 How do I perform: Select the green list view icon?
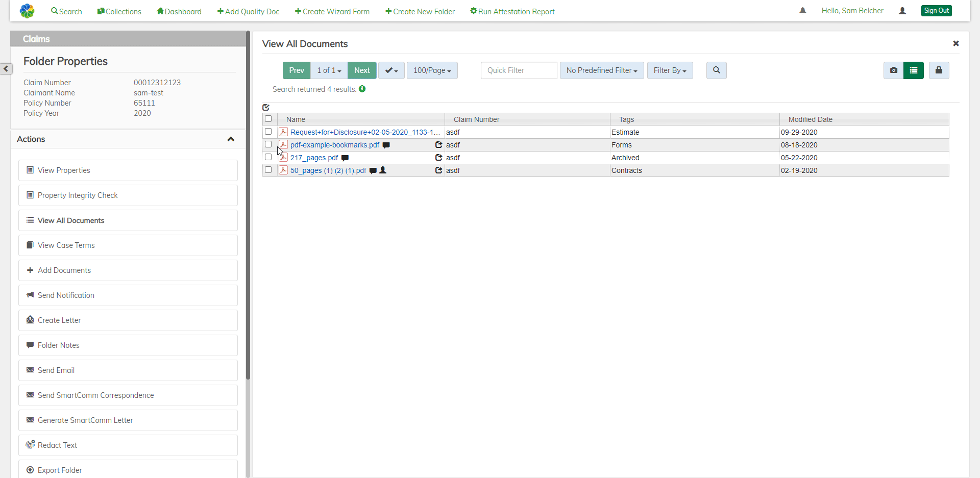pos(914,70)
